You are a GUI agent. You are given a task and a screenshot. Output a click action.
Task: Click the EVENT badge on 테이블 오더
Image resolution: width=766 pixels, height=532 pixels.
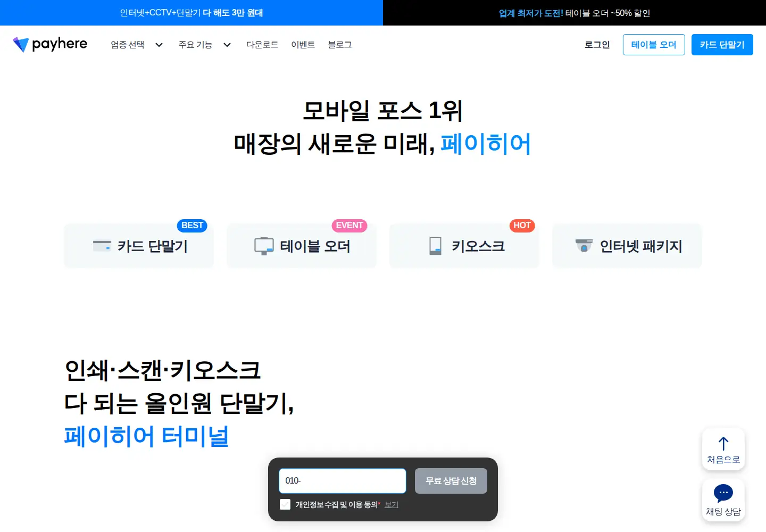(x=349, y=226)
